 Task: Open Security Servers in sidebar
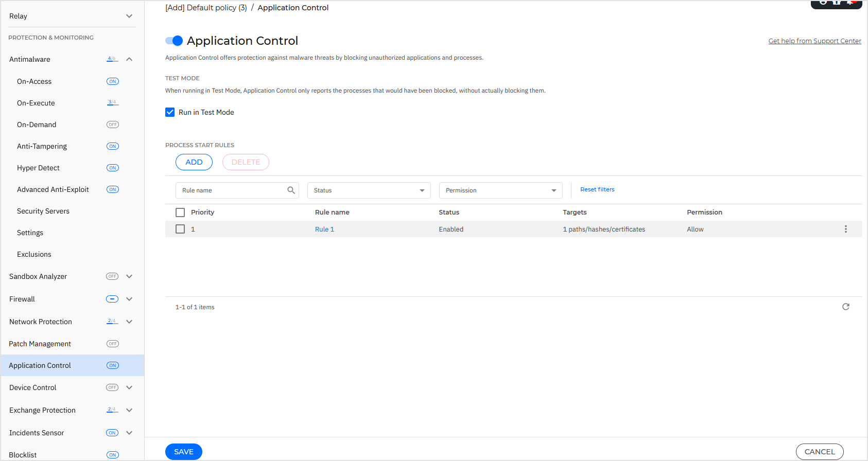point(43,211)
